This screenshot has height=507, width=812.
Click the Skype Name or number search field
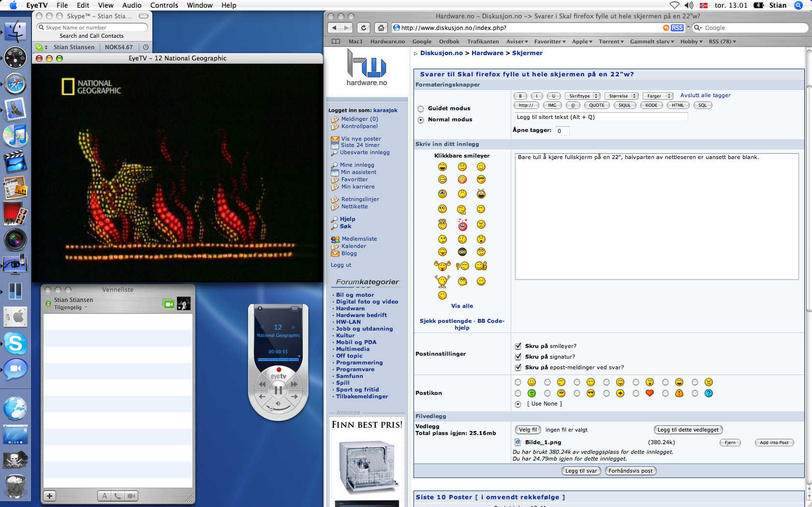coord(92,28)
